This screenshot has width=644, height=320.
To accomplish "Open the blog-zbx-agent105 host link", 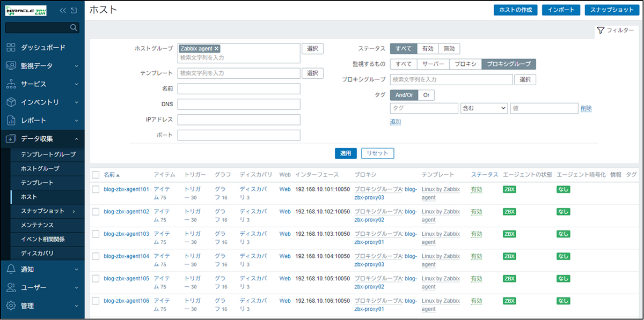I will point(126,279).
